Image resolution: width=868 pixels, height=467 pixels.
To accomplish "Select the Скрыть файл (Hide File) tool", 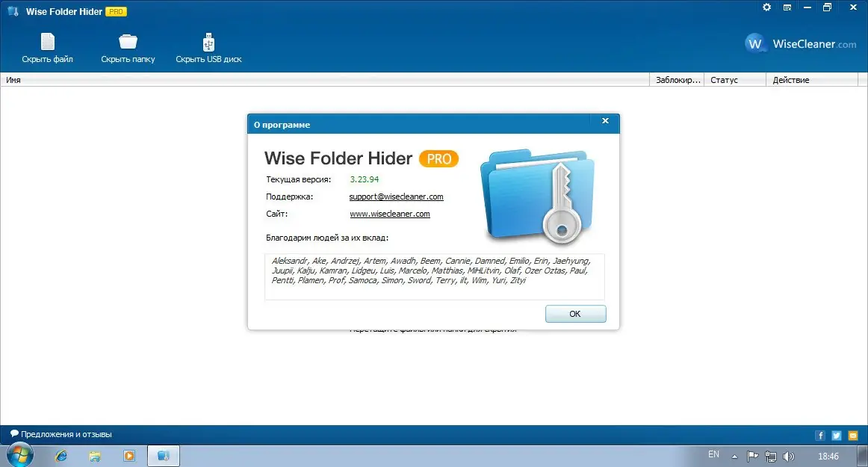I will click(x=47, y=46).
